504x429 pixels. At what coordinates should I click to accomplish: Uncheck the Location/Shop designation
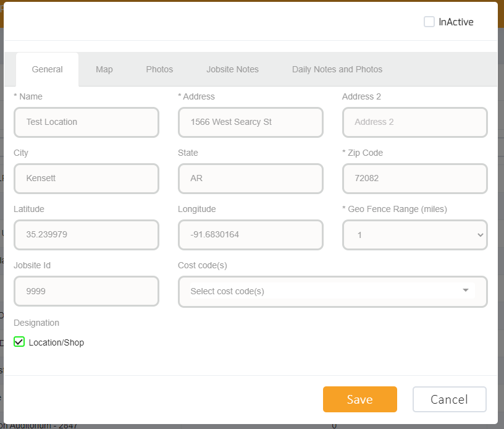tap(19, 342)
